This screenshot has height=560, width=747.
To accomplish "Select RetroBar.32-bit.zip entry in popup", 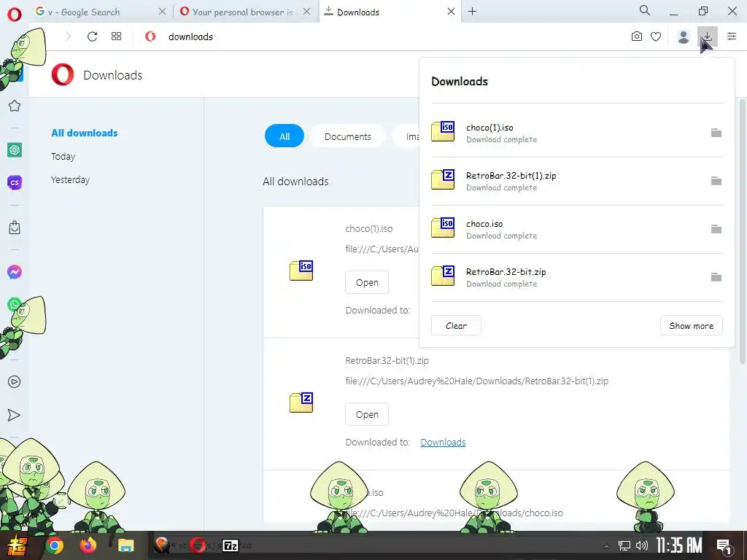I will [x=577, y=277].
